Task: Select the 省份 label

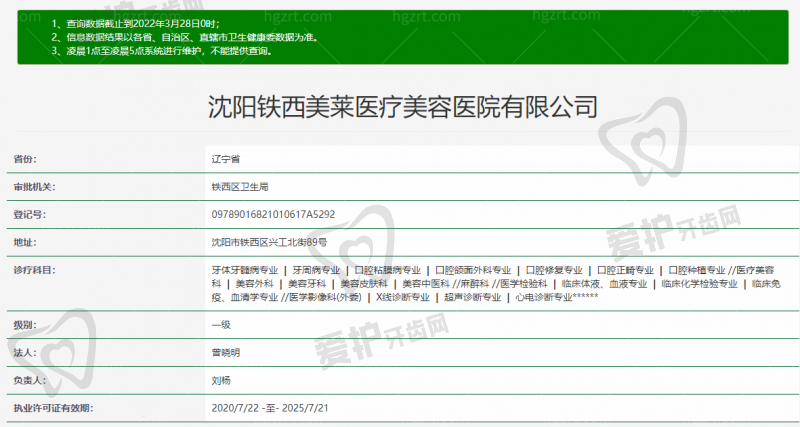Action: pyautogui.click(x=25, y=159)
